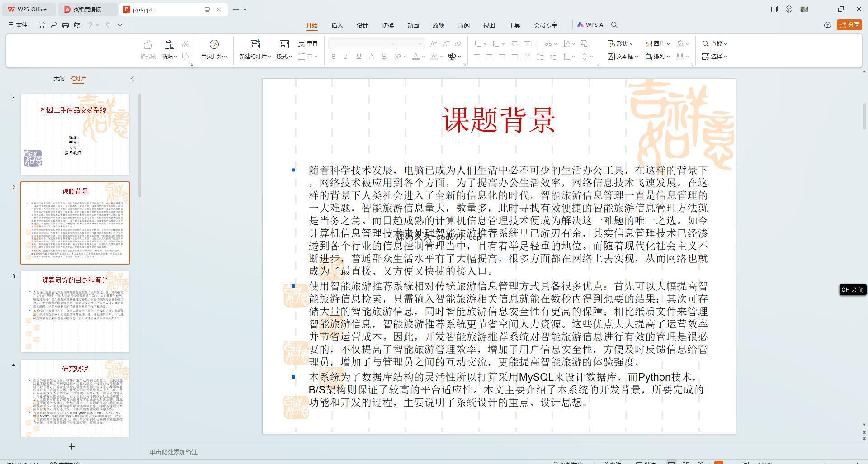This screenshot has height=464, width=868.
Task: Open the Picture (图片) dropdown
Action: tap(657, 44)
